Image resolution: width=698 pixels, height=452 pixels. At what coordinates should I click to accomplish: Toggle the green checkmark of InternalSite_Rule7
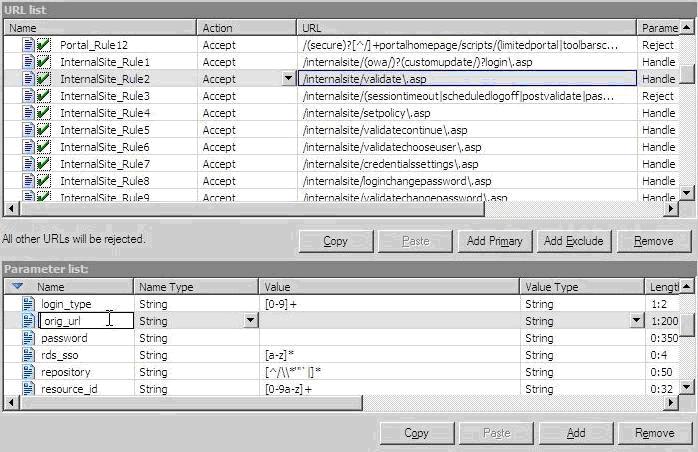pyautogui.click(x=44, y=163)
